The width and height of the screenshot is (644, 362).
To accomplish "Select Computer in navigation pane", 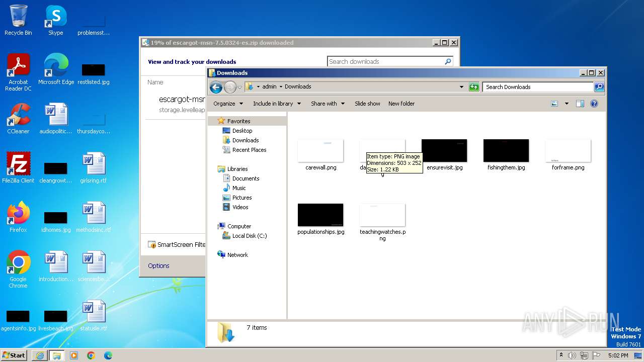I will tap(239, 226).
